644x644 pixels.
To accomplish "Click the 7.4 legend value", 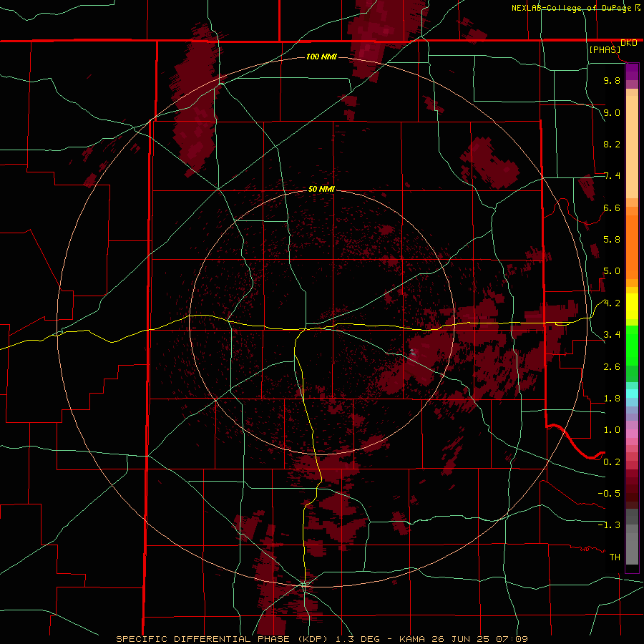I will (x=612, y=176).
